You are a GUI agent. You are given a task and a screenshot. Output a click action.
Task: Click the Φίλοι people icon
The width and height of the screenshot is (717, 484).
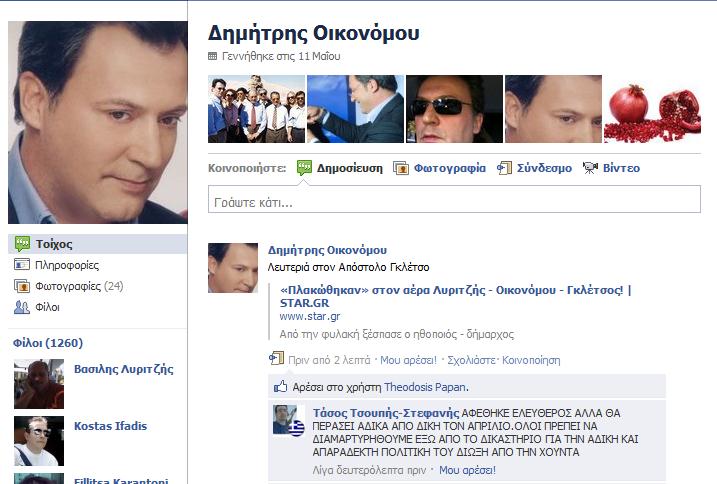point(21,307)
